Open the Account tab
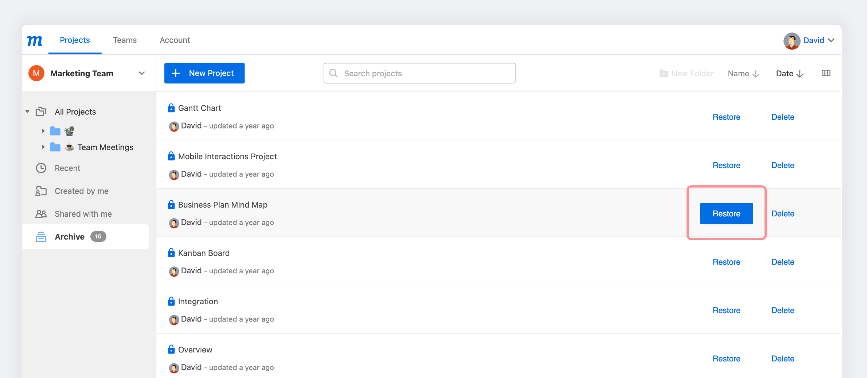868x378 pixels. click(175, 40)
